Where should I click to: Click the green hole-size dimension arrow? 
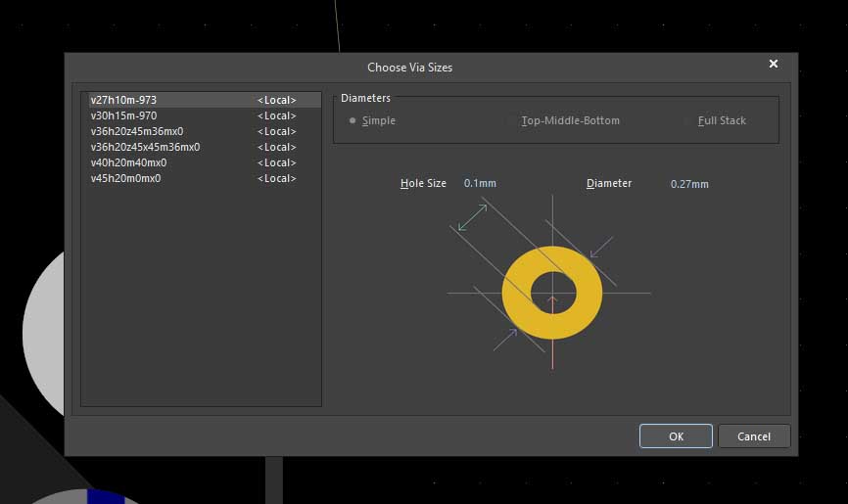[472, 217]
